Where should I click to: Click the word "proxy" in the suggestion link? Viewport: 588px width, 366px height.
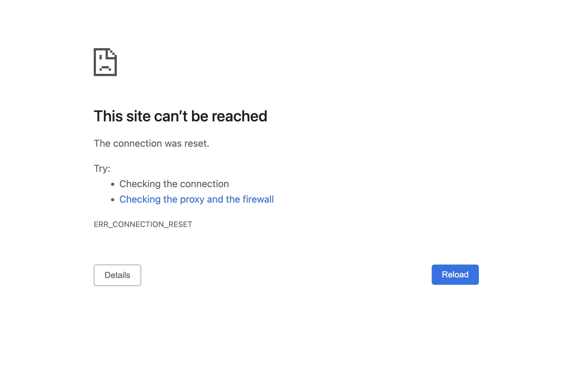pyautogui.click(x=192, y=200)
